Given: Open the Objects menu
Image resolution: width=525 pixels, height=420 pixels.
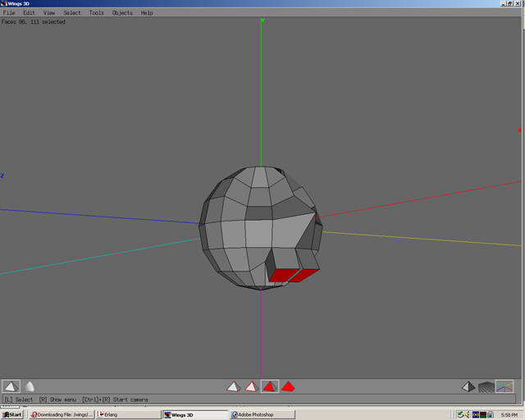Looking at the screenshot, I should [122, 13].
